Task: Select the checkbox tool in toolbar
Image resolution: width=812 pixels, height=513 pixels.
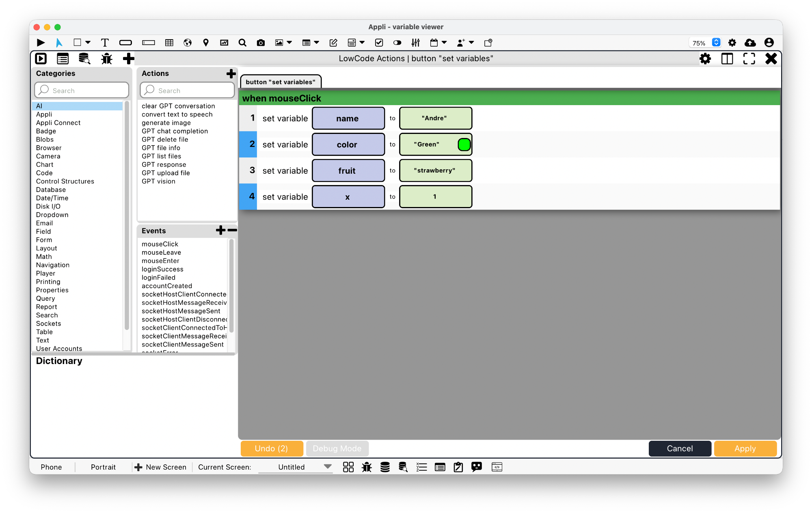Action: tap(379, 43)
